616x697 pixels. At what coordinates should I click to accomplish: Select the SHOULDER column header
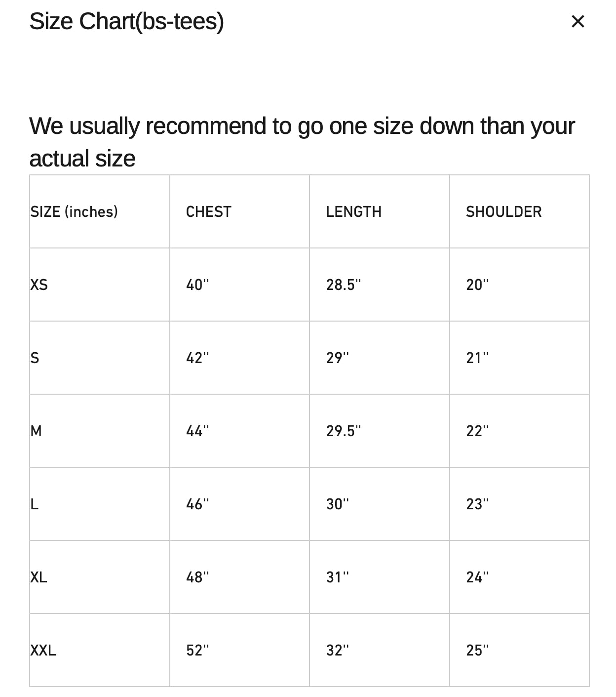[x=503, y=211]
